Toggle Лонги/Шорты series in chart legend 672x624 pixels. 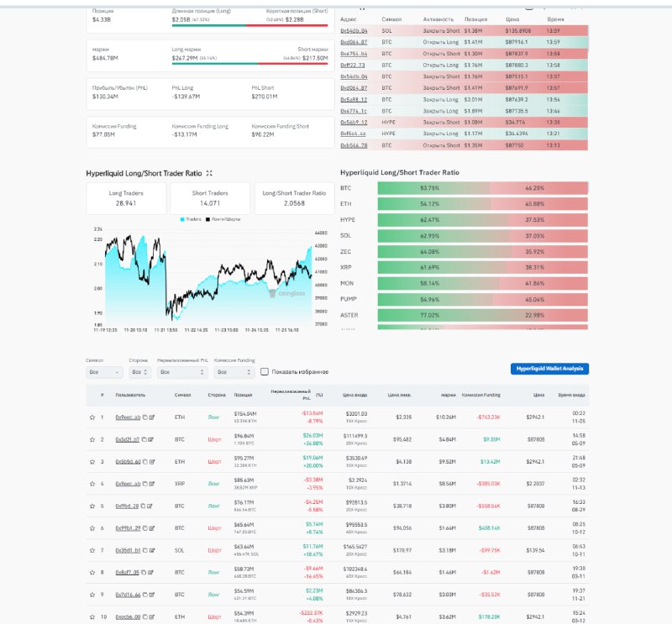tap(221, 220)
